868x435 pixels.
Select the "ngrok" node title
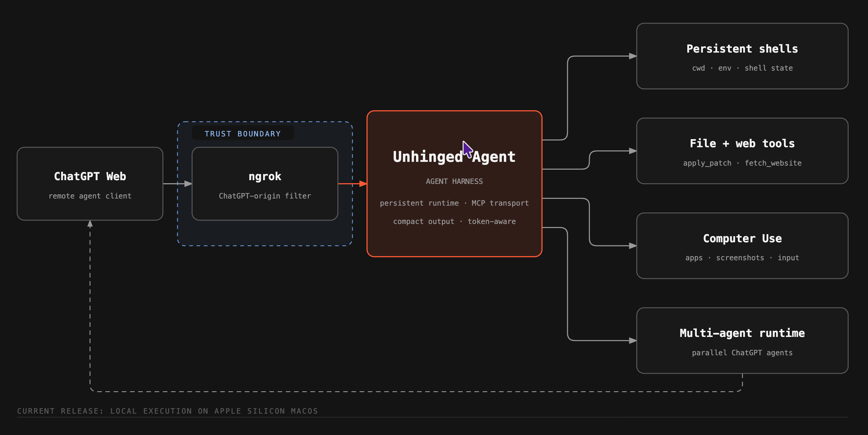pyautogui.click(x=265, y=176)
